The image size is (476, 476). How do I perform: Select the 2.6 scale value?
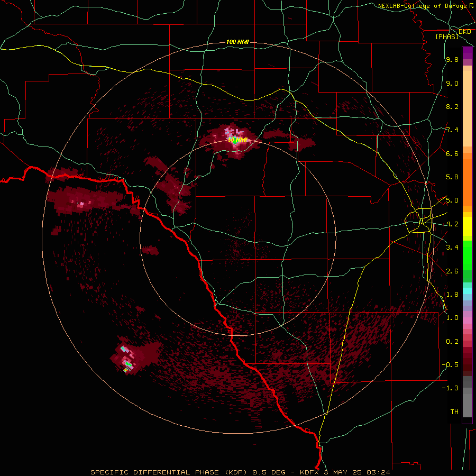point(452,271)
